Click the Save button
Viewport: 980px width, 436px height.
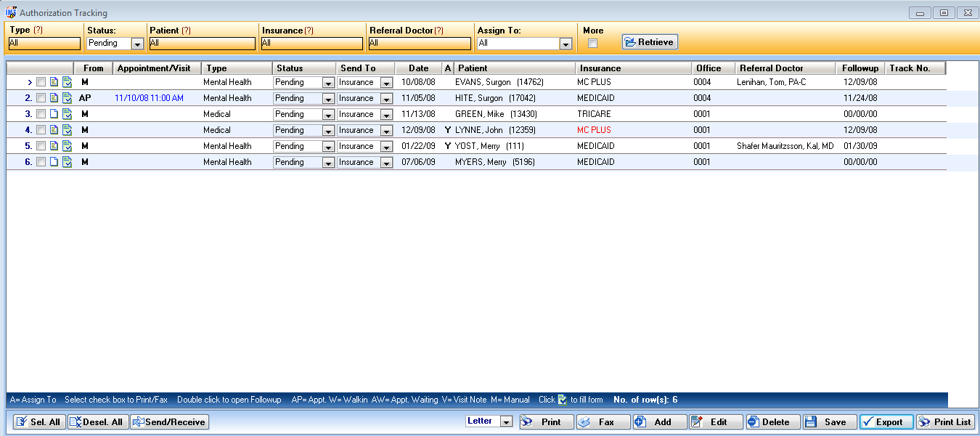click(830, 421)
